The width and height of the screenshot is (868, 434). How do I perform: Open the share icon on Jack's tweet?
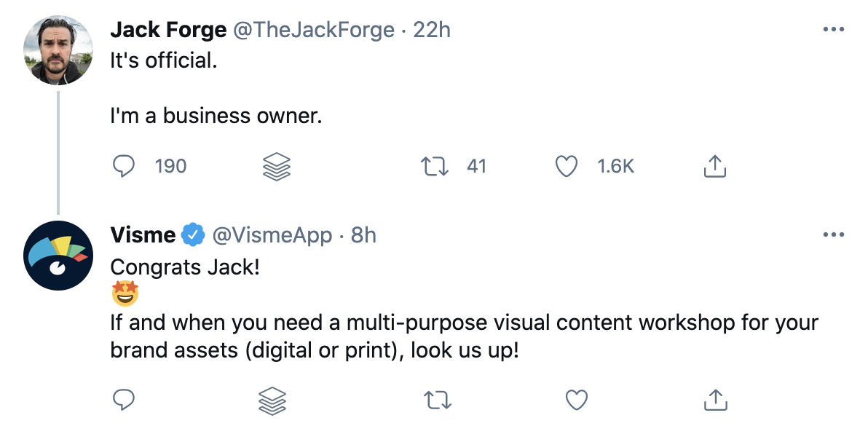(715, 166)
